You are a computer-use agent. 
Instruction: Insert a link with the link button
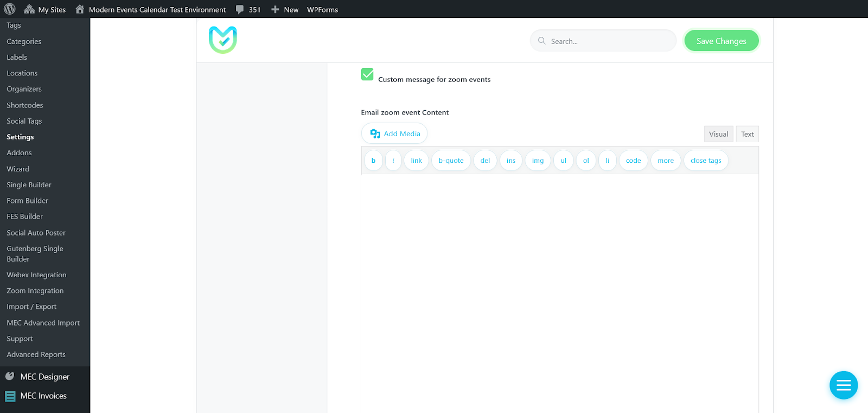tap(417, 161)
